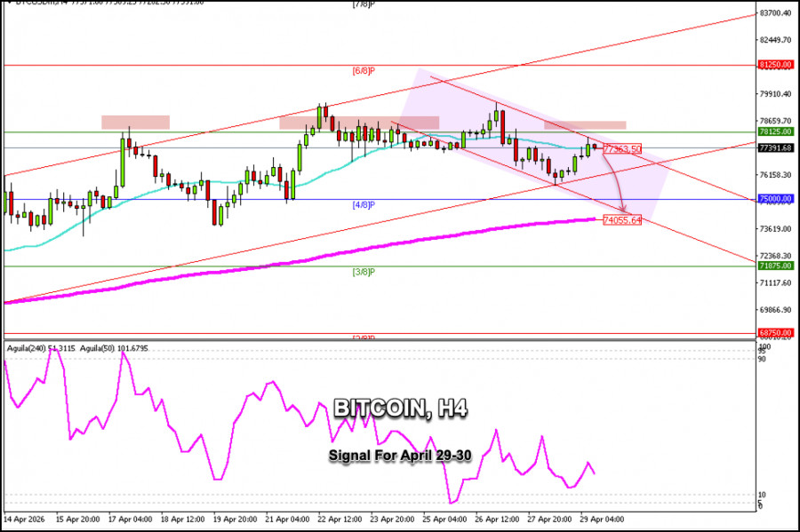Click the 75000.00 blue price label
Image resolution: width=800 pixels, height=532 pixels.
[775, 199]
